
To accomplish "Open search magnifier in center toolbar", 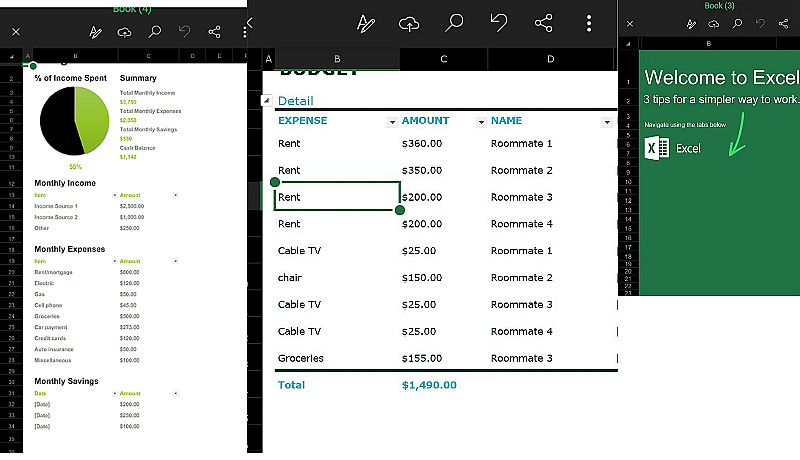I will (454, 23).
